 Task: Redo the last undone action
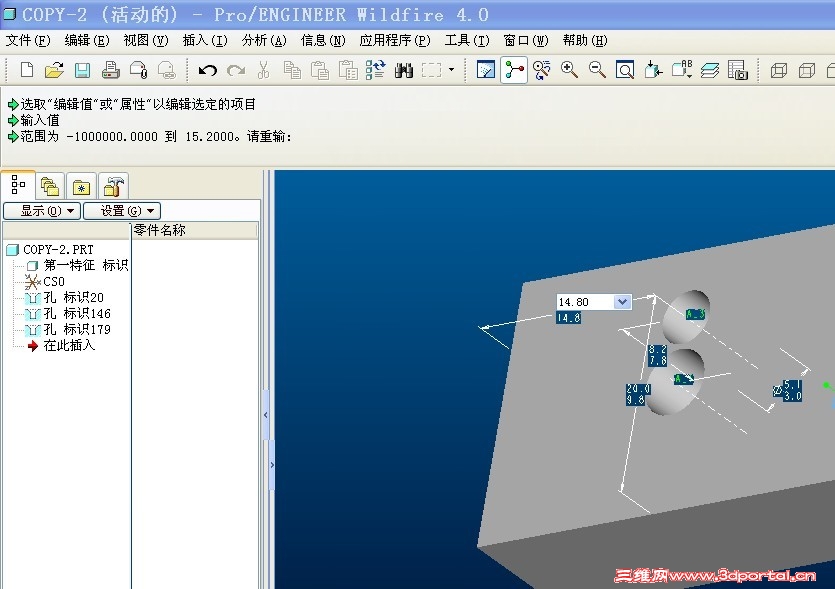point(236,70)
